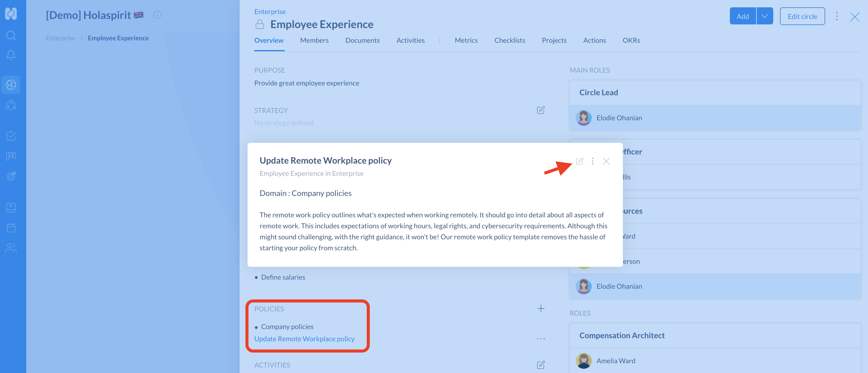Screen dimensions: 868x373
Task: Select Elodie Ohanian under Circle Lead
Action: pyautogui.click(x=715, y=118)
